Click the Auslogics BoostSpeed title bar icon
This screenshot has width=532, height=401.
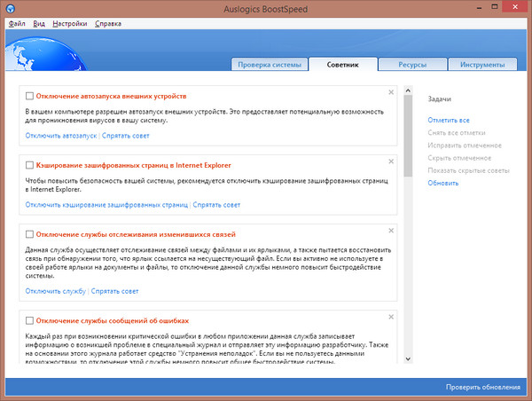tap(10, 8)
